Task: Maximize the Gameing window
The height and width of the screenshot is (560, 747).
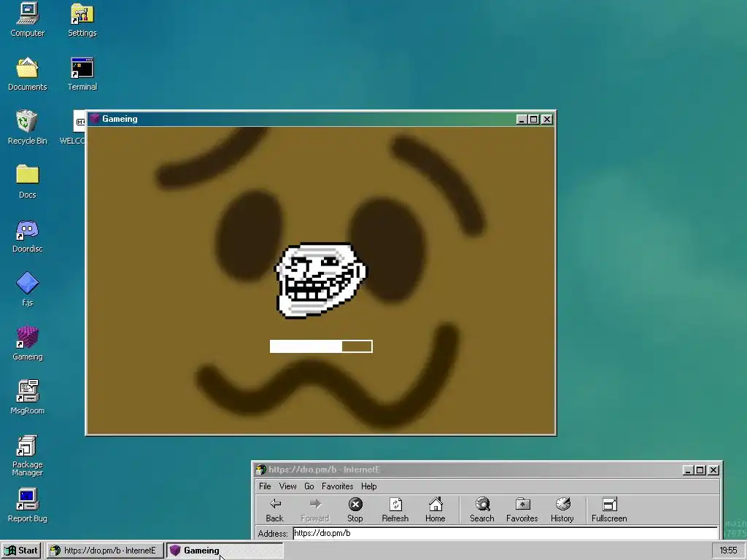Action: [x=533, y=119]
